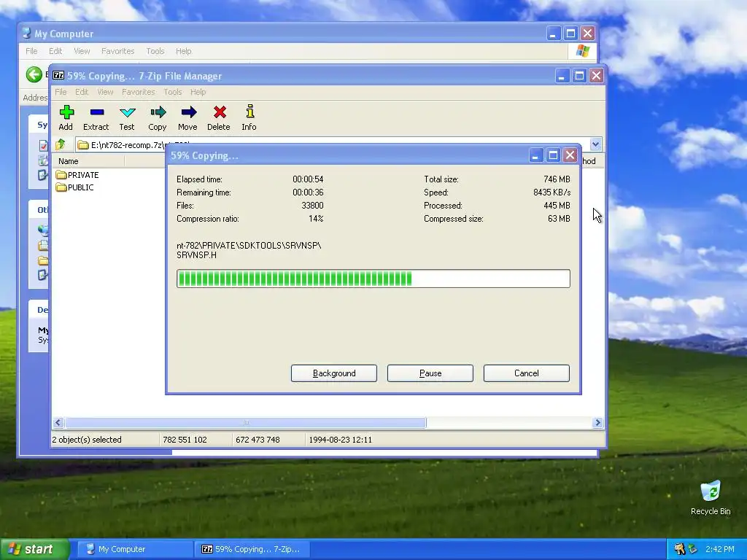
Task: Click the Remaining time value 00:00:36
Action: (308, 192)
